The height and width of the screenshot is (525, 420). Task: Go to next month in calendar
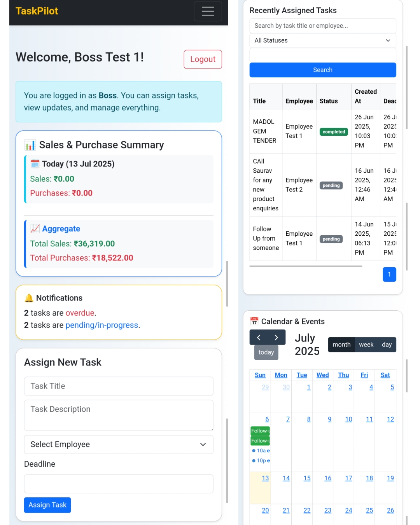click(276, 338)
